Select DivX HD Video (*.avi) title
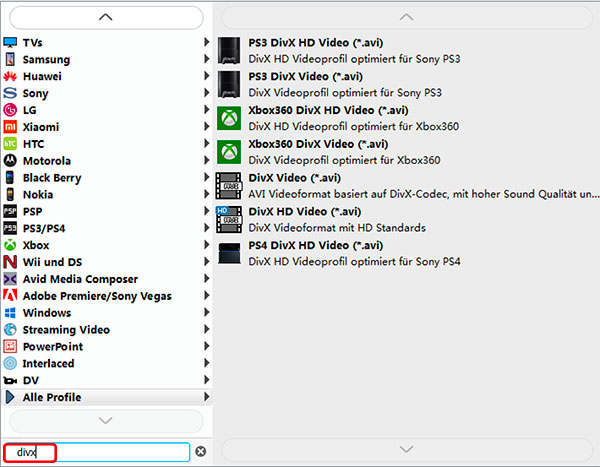This screenshot has width=600, height=467. click(x=305, y=212)
